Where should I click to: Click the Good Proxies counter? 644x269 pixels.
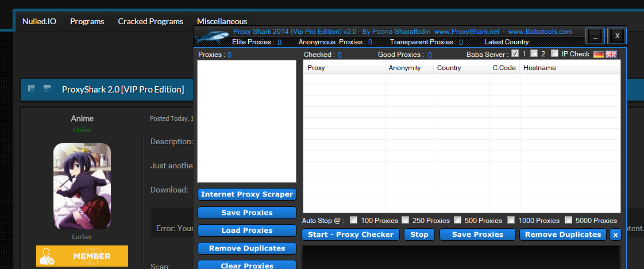coord(405,55)
